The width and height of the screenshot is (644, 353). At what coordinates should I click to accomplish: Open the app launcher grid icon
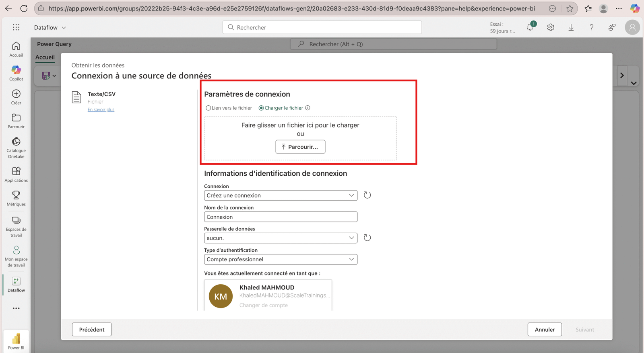[16, 27]
